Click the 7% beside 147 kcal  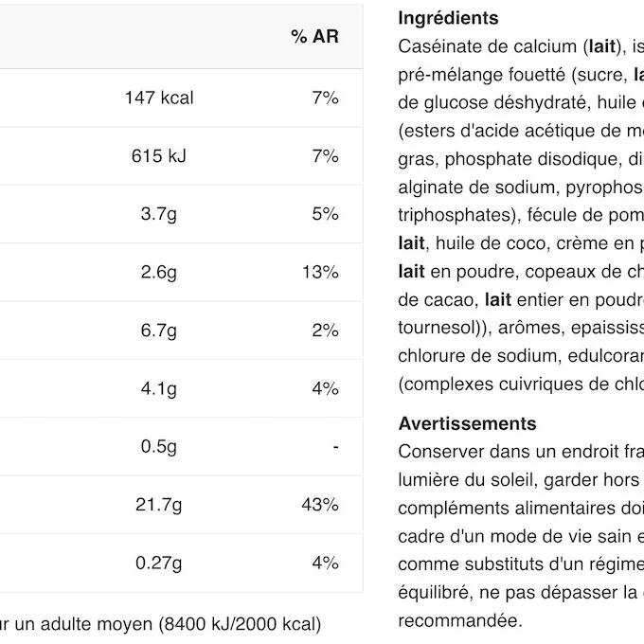(x=325, y=98)
